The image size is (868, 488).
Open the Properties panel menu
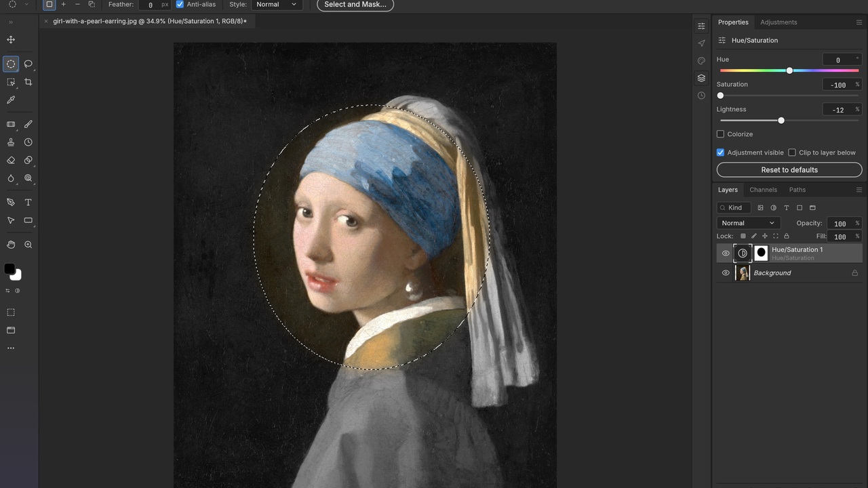[859, 22]
